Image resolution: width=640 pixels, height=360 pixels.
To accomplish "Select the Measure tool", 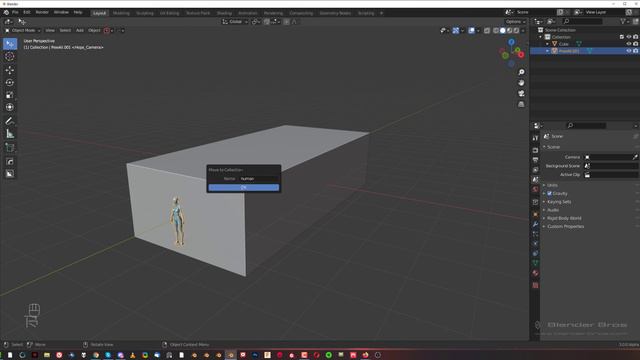I will point(10,134).
